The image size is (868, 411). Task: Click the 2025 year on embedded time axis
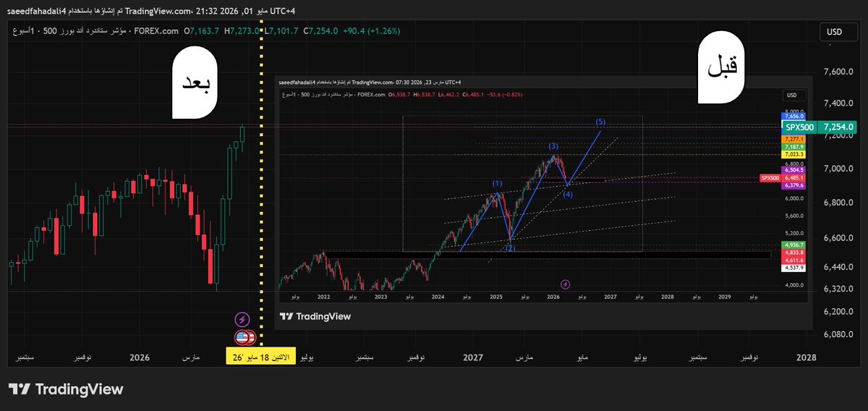[495, 297]
